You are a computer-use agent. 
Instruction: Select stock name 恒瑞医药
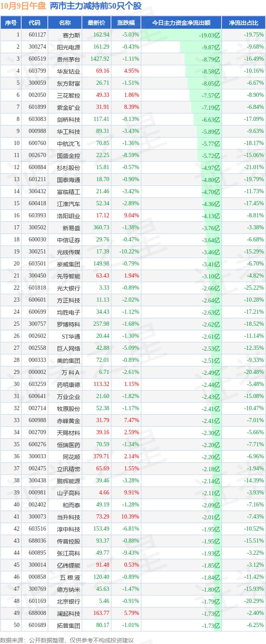click(x=68, y=445)
